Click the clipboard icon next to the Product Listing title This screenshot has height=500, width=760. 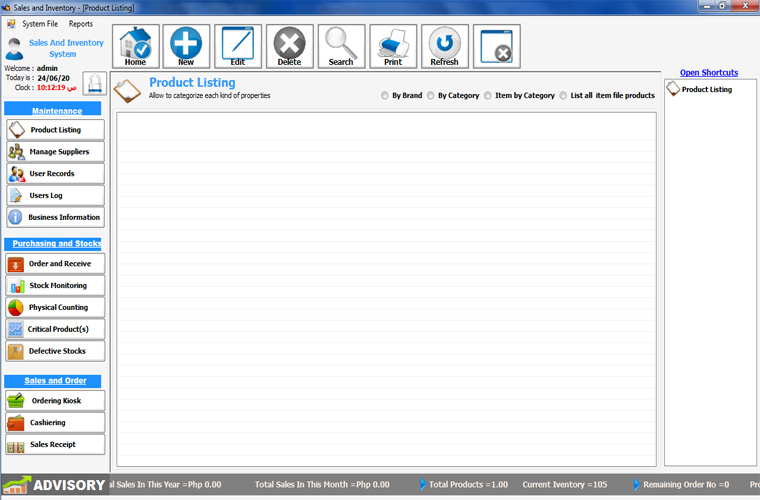click(127, 91)
